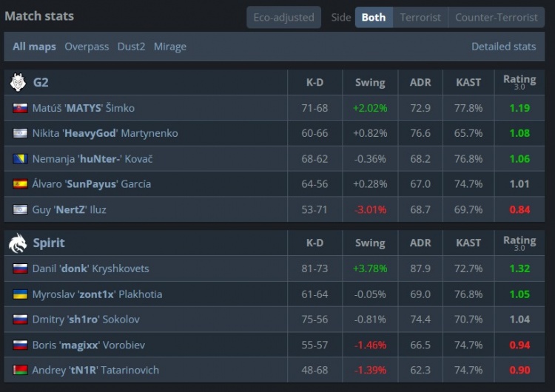Switch to the All maps tab
This screenshot has width=555, height=392.
click(x=34, y=47)
